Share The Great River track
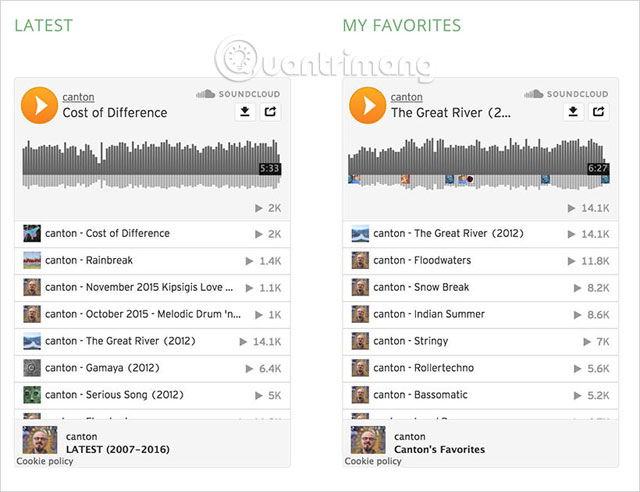 [598, 112]
